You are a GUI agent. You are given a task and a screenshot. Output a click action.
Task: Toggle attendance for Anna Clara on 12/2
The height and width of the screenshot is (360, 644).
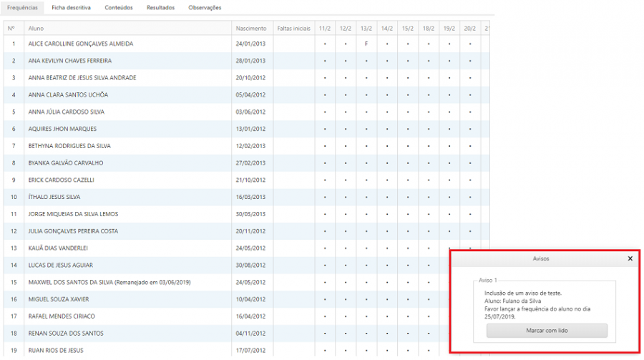pos(346,94)
